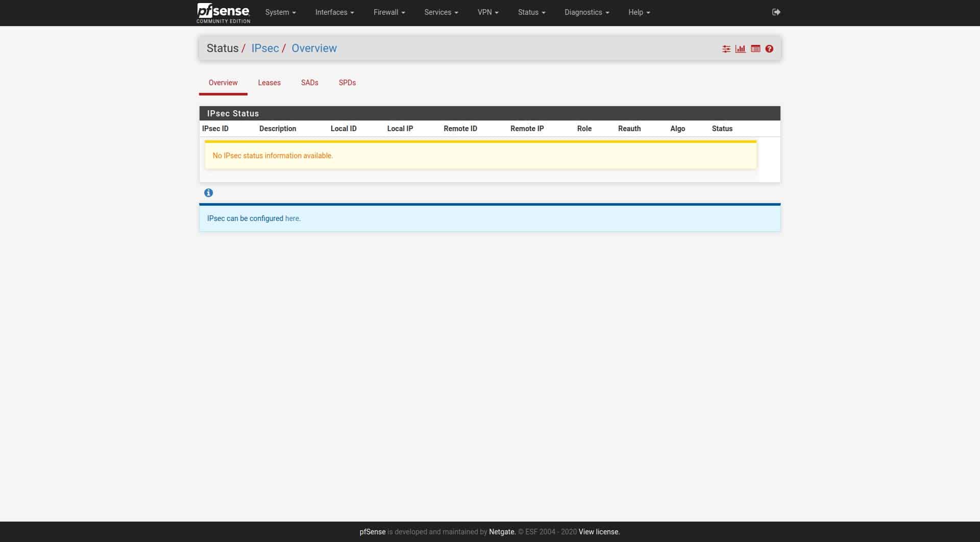
Task: Switch to the SADs tab
Action: click(x=309, y=83)
